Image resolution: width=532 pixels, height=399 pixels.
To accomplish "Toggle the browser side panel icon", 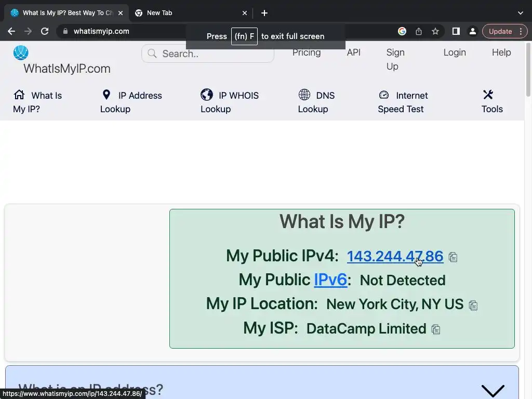I will [x=456, y=31].
